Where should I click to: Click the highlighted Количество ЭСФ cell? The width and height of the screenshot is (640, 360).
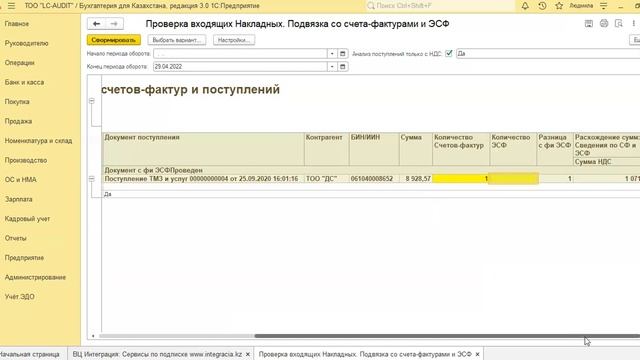513,179
